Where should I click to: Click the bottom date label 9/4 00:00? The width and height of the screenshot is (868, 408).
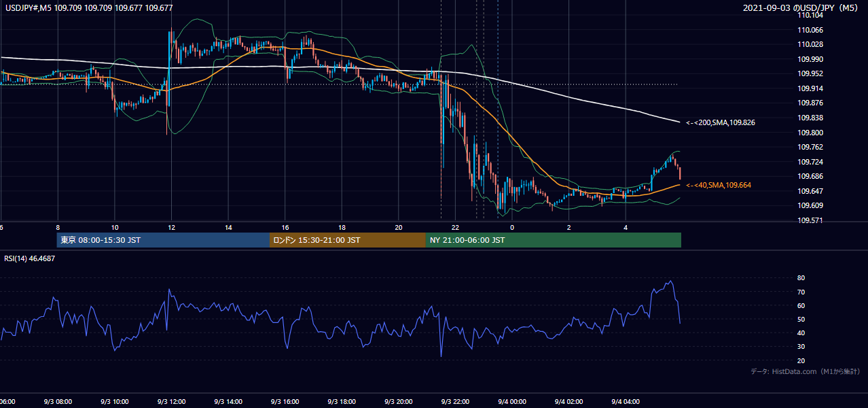pos(512,402)
